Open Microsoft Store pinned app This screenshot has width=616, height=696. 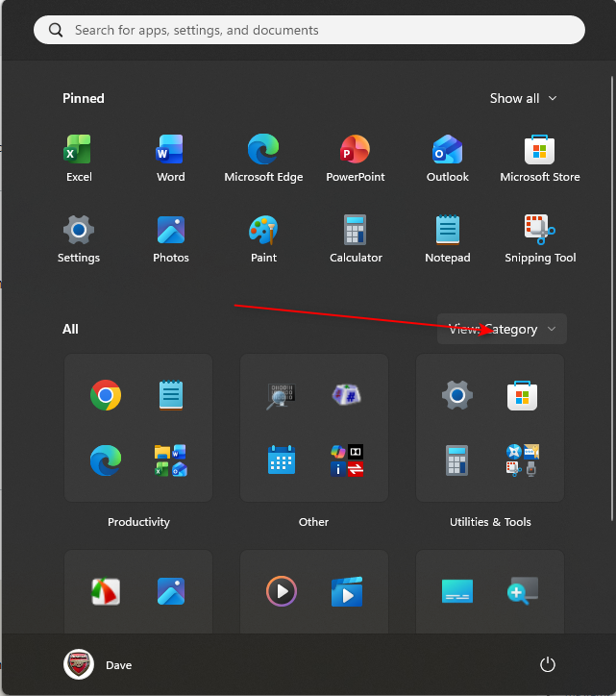pos(540,159)
